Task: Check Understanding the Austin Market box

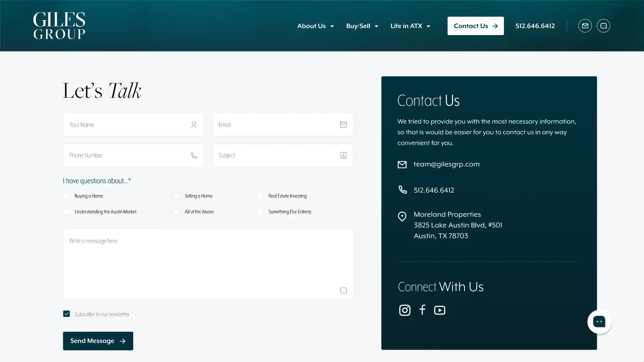Action: point(66,212)
